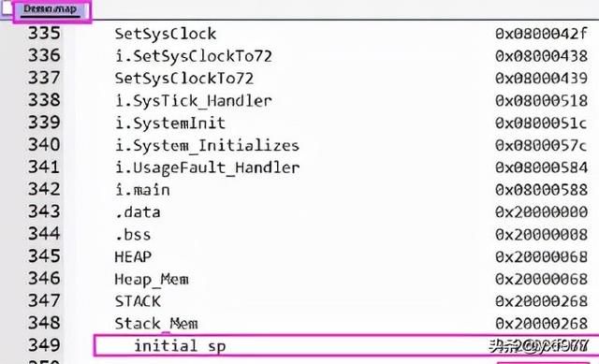This screenshot has height=364, width=599.
Task: Click the SetSysClock symbol on line 335
Action: click(x=166, y=34)
